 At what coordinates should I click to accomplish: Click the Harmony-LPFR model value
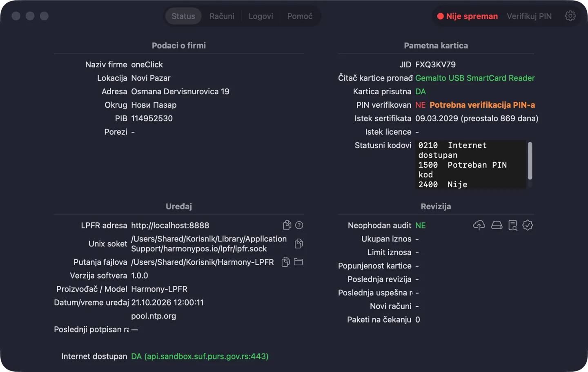click(159, 289)
